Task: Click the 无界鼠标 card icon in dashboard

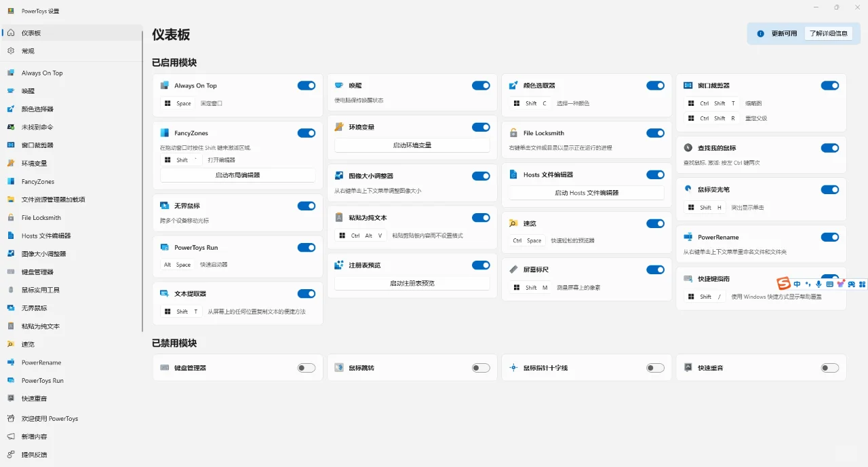Action: pyautogui.click(x=164, y=206)
